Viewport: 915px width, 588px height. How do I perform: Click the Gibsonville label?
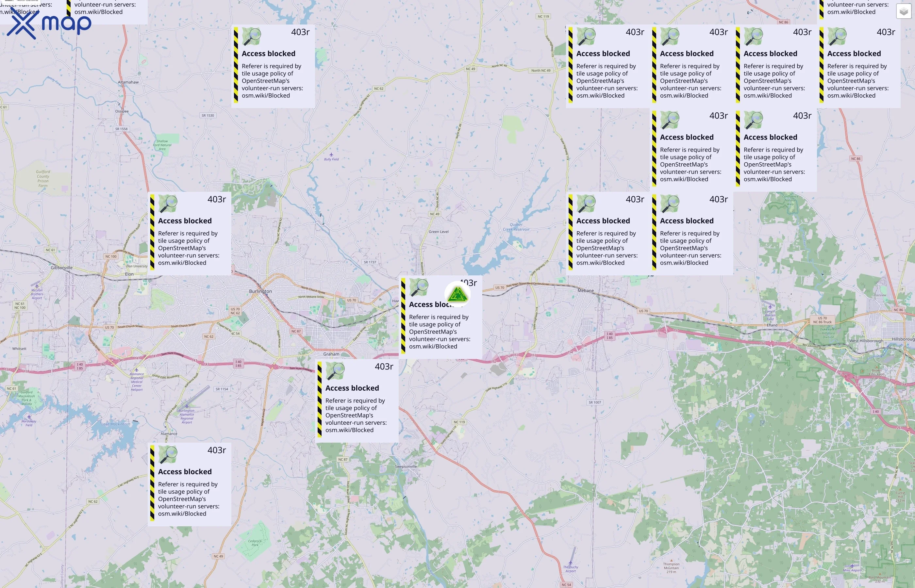pyautogui.click(x=61, y=268)
